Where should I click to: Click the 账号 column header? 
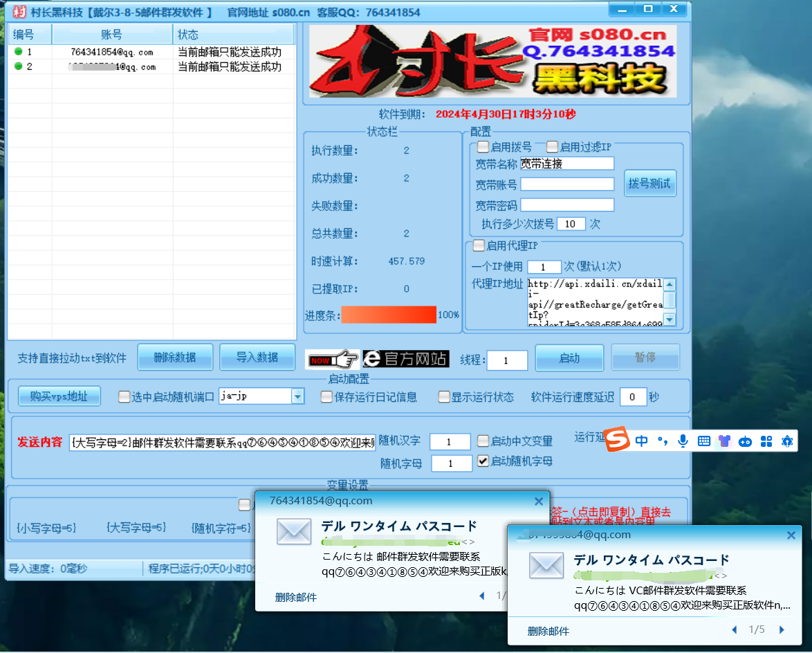coord(112,35)
